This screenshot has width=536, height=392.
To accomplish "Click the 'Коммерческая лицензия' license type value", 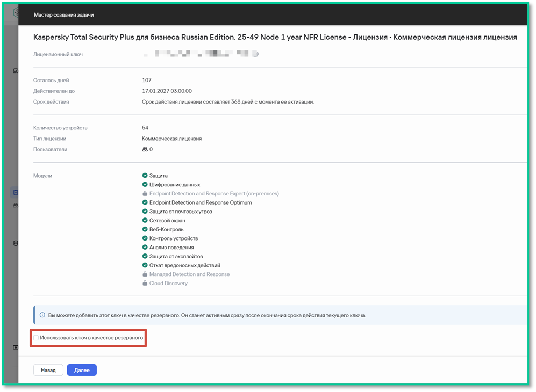I will point(172,139).
